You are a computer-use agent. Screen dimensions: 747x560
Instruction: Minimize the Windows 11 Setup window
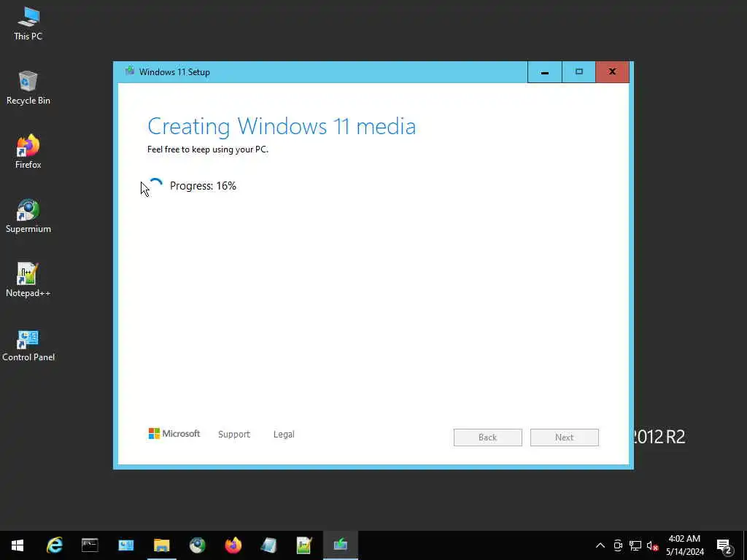(544, 72)
